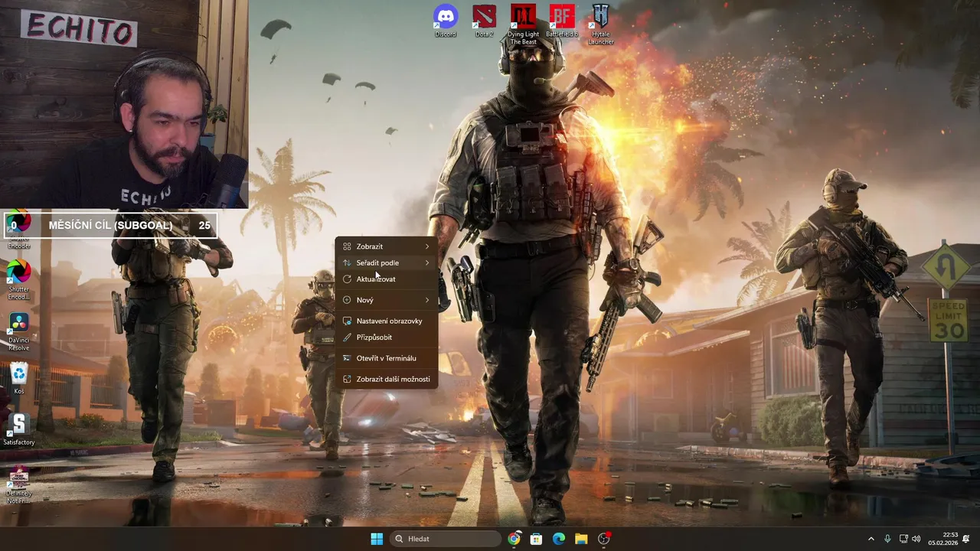Expand the Nový submenu
The image size is (980, 551).
coord(387,300)
